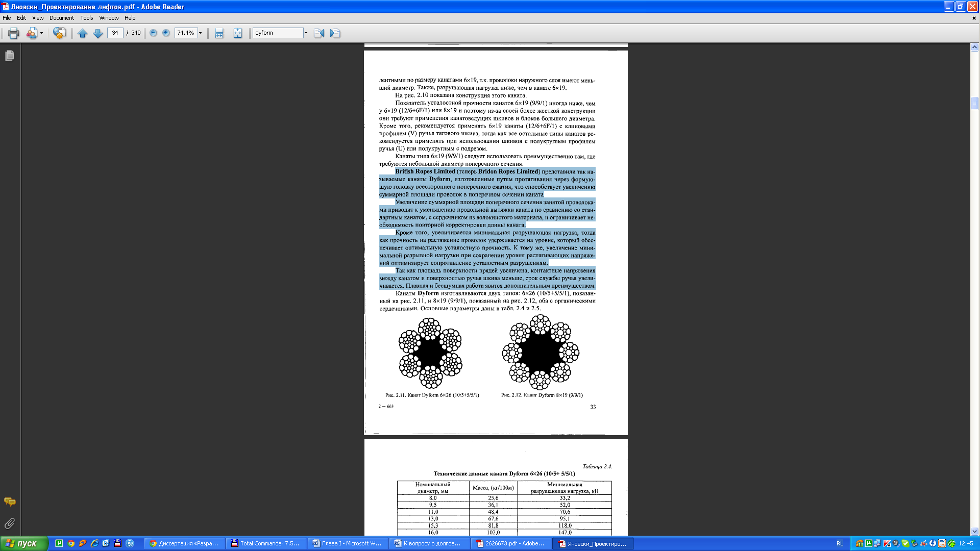Close the document with menu-bar X
The height and width of the screenshot is (551, 980).
tap(974, 18)
